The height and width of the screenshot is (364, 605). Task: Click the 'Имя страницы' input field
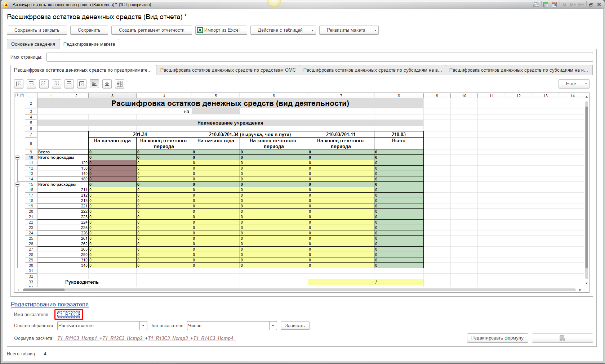click(x=319, y=57)
